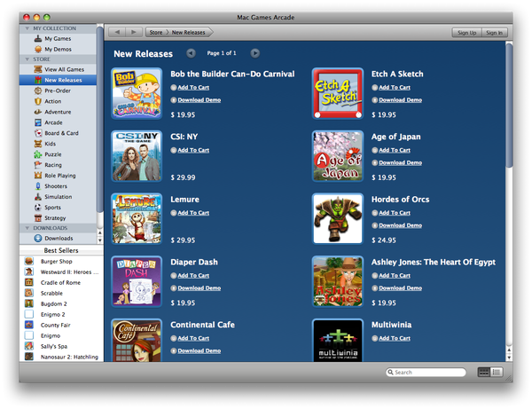
Task: Click the Sign In button
Action: point(495,33)
